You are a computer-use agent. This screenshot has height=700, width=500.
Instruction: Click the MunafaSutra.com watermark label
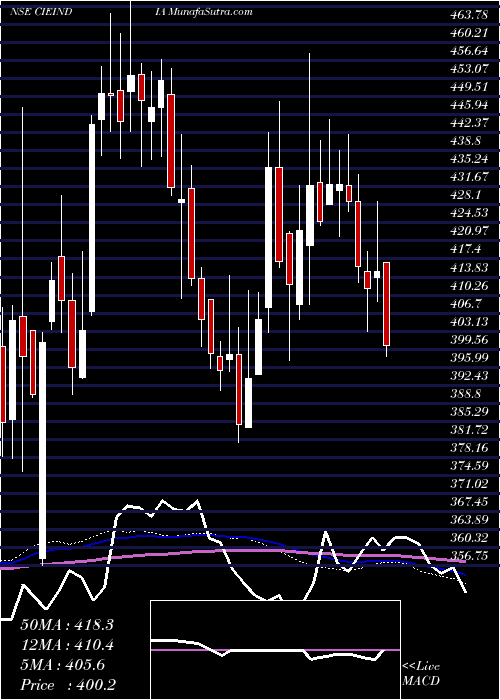tap(210, 12)
